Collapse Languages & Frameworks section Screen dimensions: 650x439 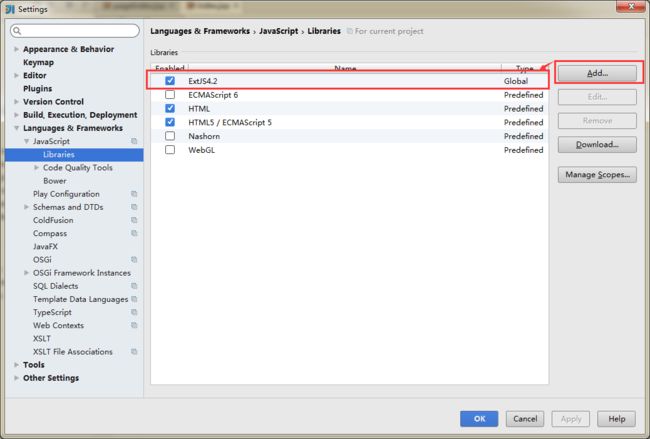pos(17,128)
